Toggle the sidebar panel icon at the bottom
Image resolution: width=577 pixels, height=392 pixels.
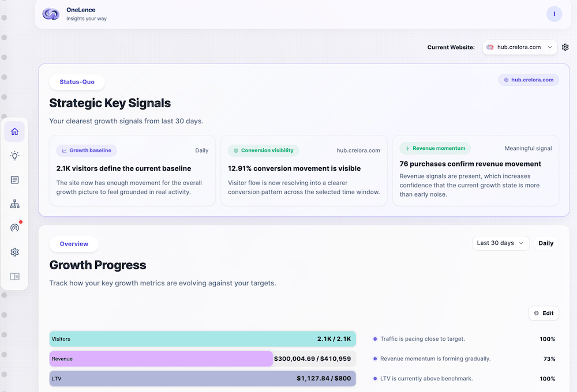click(x=14, y=276)
